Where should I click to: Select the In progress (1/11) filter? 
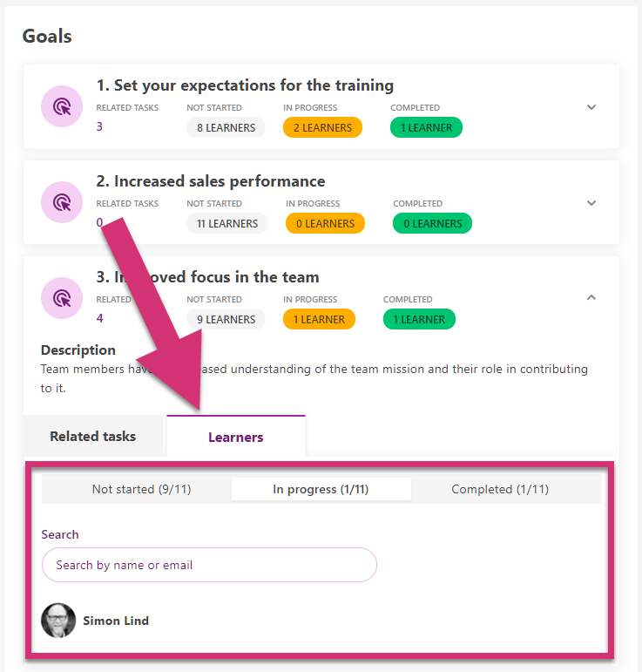(321, 489)
